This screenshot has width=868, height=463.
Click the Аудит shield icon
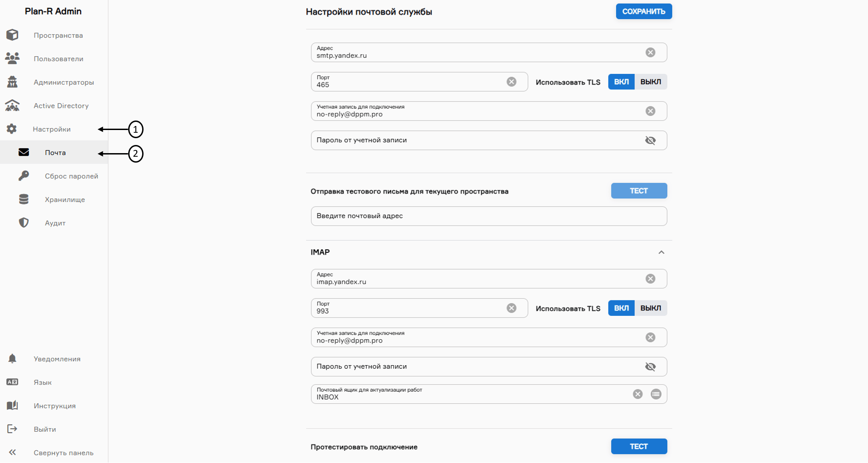point(24,223)
